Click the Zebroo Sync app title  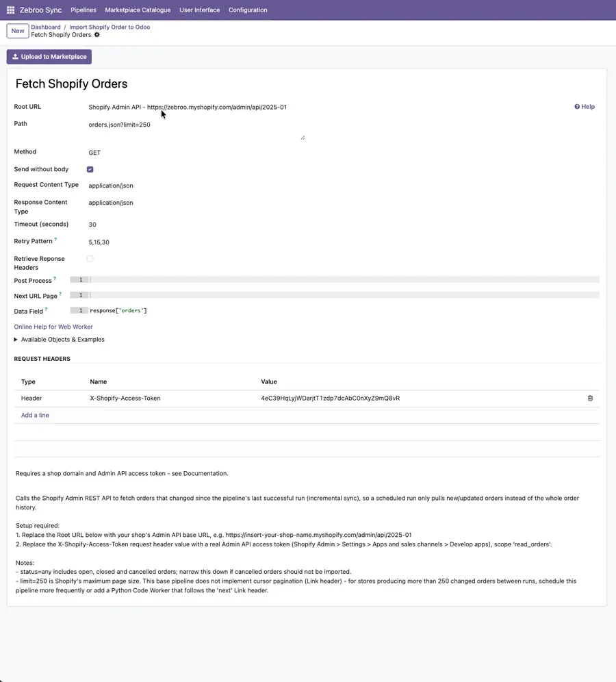pyautogui.click(x=40, y=10)
